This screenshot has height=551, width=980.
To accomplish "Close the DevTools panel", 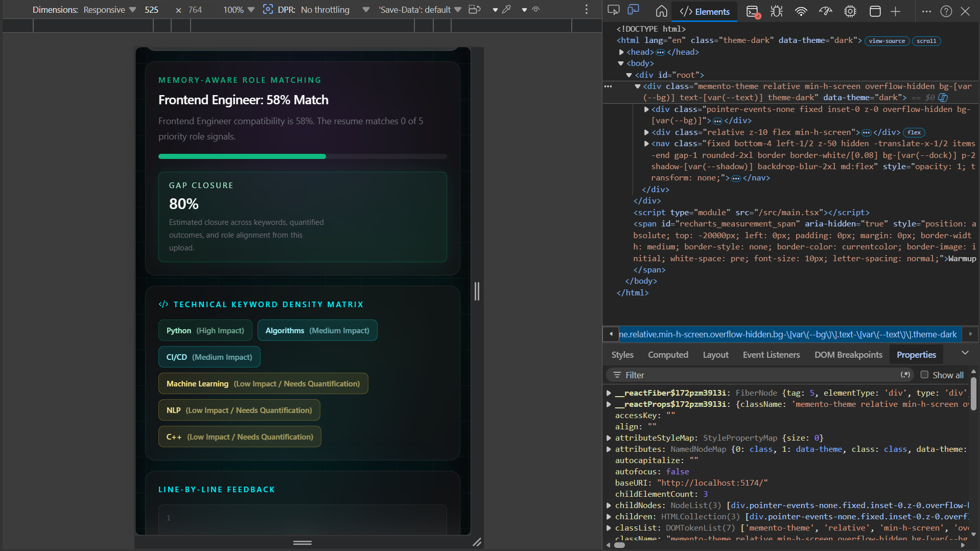I will tap(965, 11).
